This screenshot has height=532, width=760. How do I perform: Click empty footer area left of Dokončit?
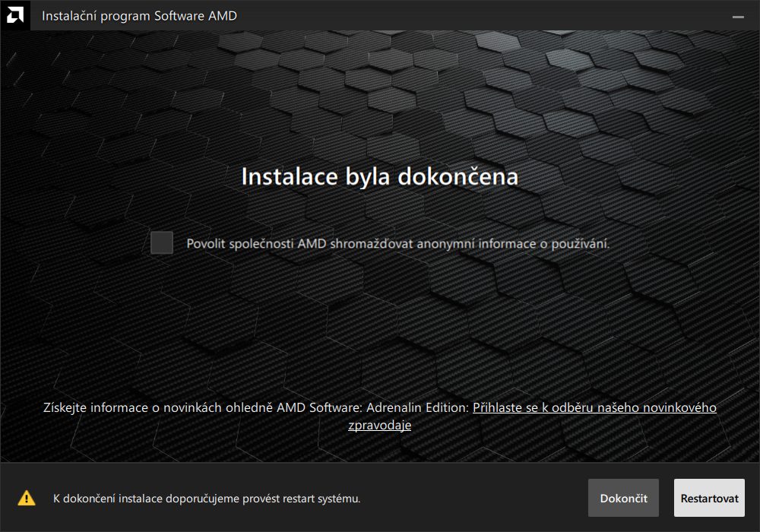(x=471, y=499)
